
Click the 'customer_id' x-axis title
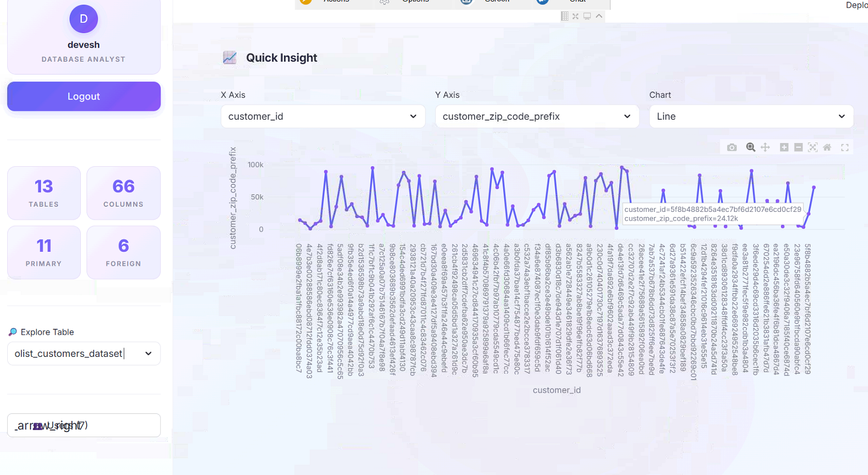557,390
